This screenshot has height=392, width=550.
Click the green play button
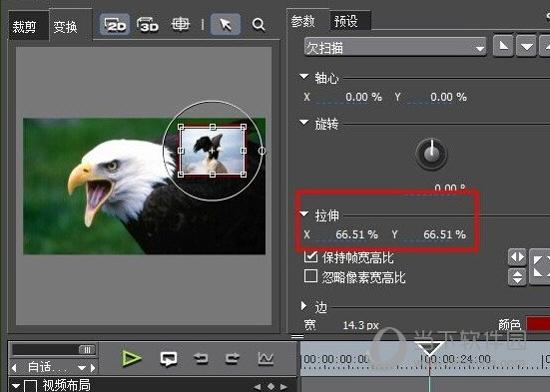pyautogui.click(x=131, y=358)
